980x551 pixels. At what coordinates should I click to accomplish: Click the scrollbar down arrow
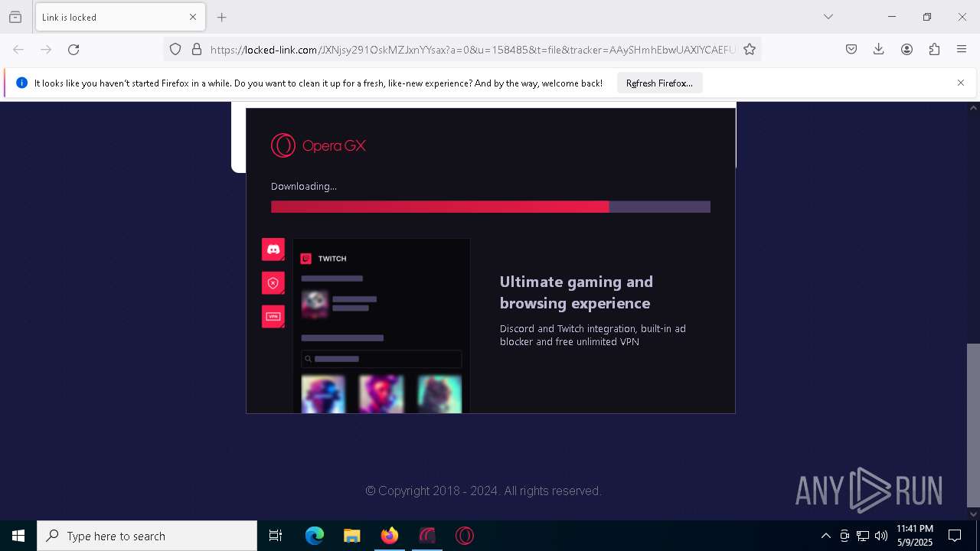(973, 514)
